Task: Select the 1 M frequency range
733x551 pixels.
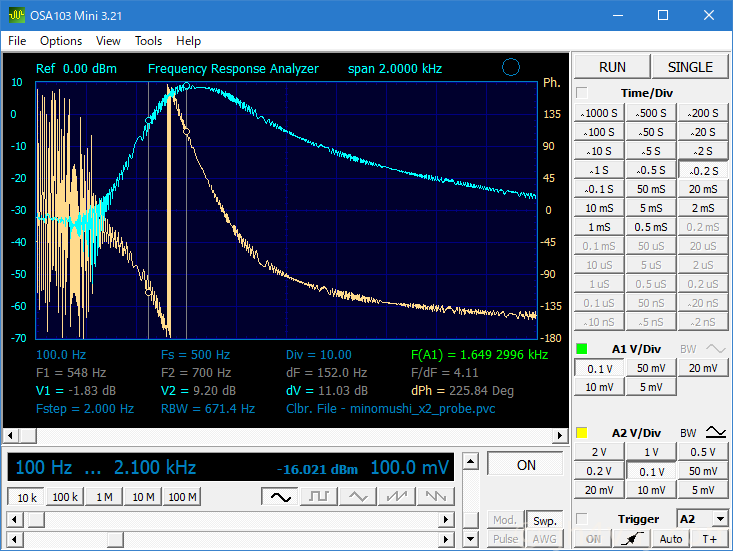Action: coord(104,497)
